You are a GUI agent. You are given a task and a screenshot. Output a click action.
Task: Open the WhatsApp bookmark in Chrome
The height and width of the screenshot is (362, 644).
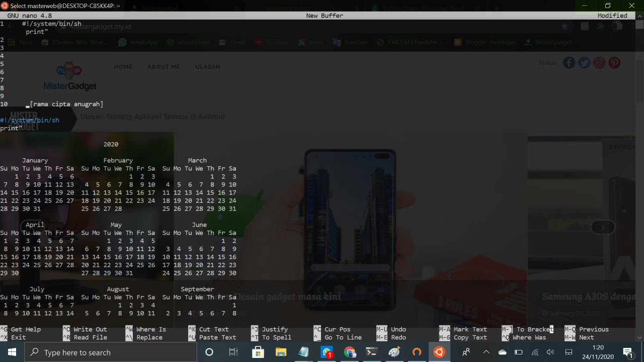pyautogui.click(x=138, y=42)
